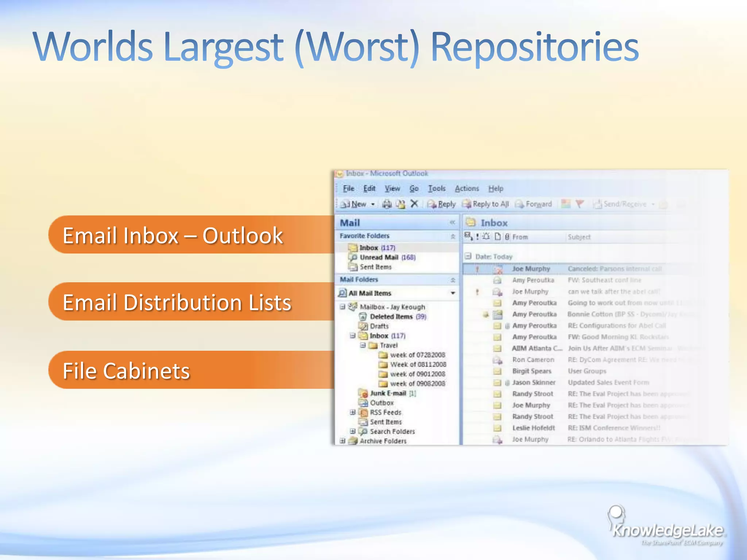The height and width of the screenshot is (560, 747).
Task: Collapse the Travel folder node
Action: point(363,345)
